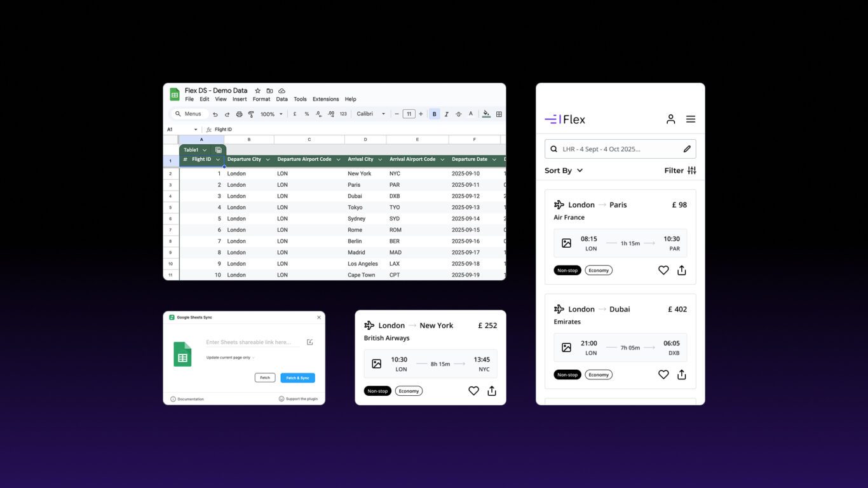This screenshot has width=868, height=488.
Task: Click the Sheets shareable link input field
Action: click(x=252, y=342)
